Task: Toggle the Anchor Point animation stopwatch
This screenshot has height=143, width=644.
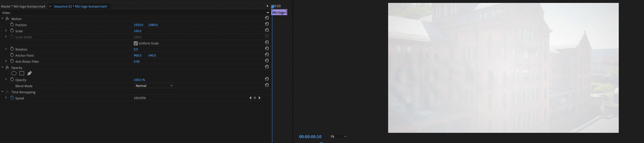Action: tap(12, 55)
